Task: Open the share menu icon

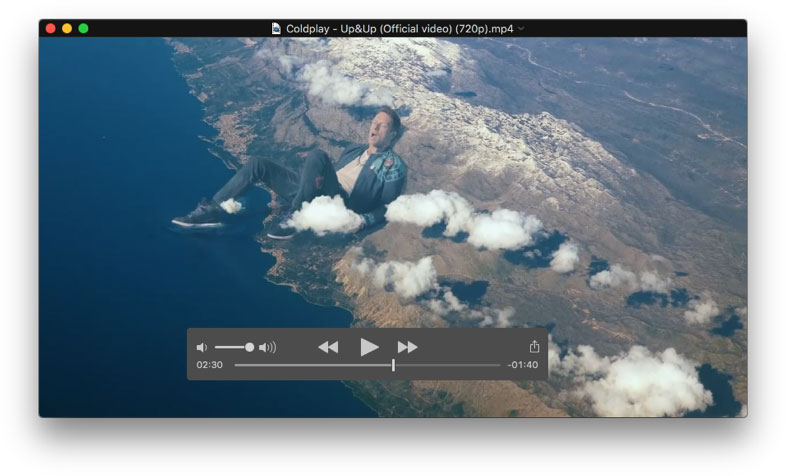Action: (x=534, y=346)
